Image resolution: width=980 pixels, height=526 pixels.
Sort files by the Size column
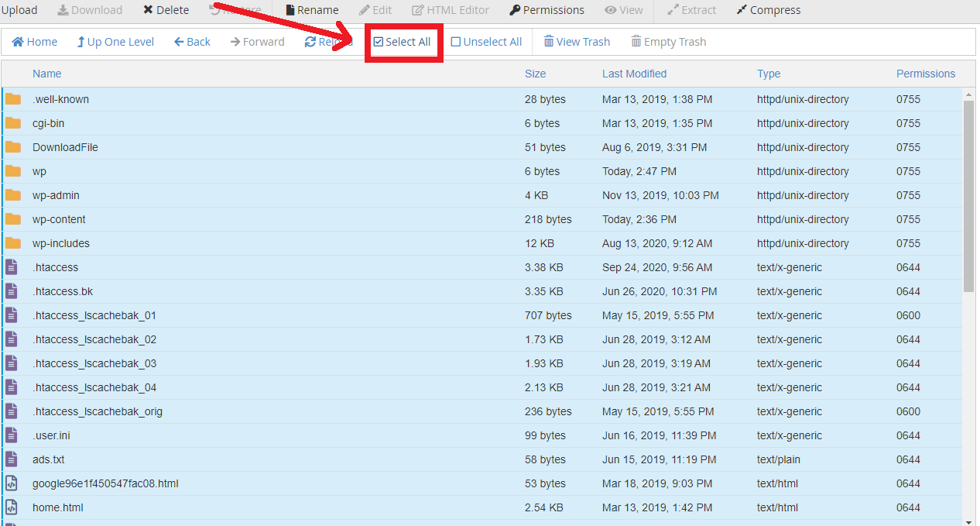tap(535, 74)
